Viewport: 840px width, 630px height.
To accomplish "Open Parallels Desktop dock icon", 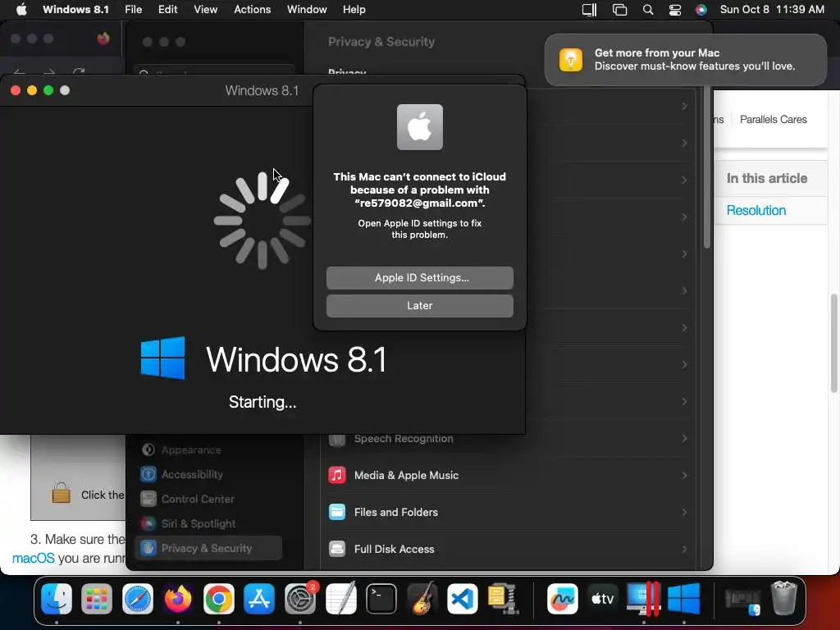I will 643,598.
